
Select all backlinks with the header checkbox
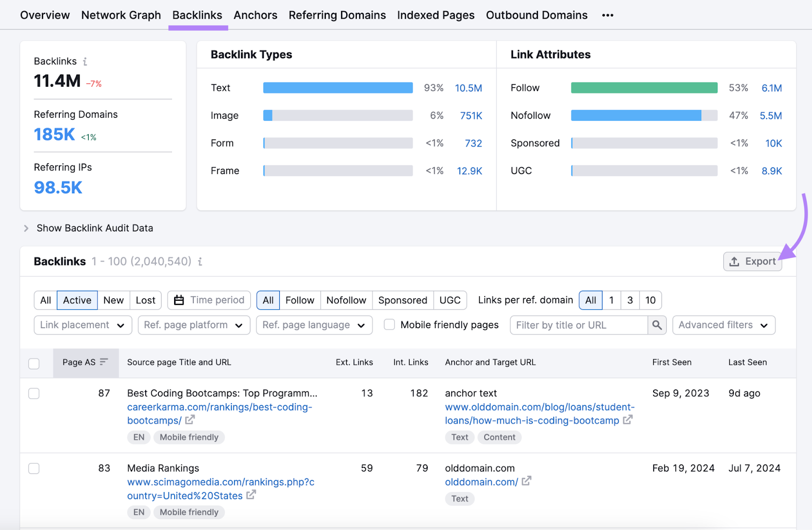[33, 364]
